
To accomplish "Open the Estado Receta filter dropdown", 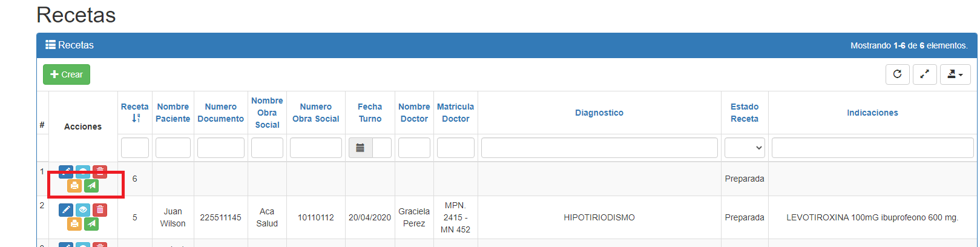I will click(745, 148).
